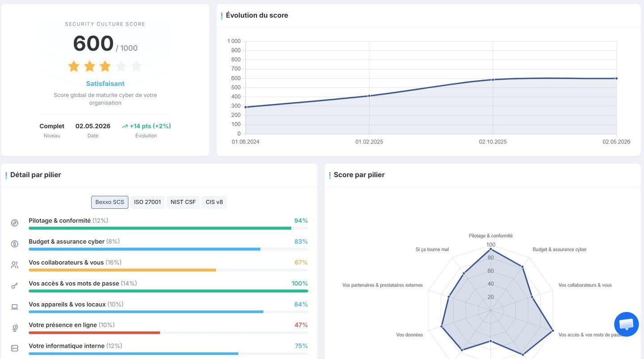This screenshot has width=644, height=359.
Task: Click the Votre informatique interne label
Action: pyautogui.click(x=67, y=346)
